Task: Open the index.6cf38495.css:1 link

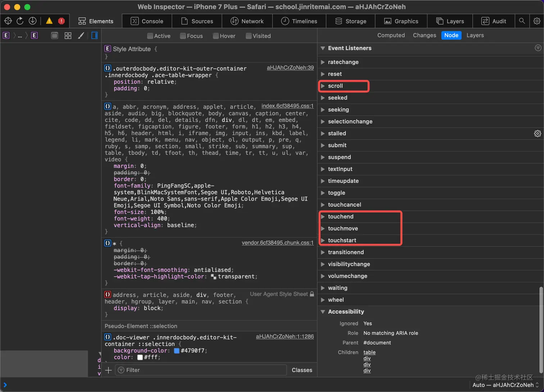Action: [x=287, y=106]
